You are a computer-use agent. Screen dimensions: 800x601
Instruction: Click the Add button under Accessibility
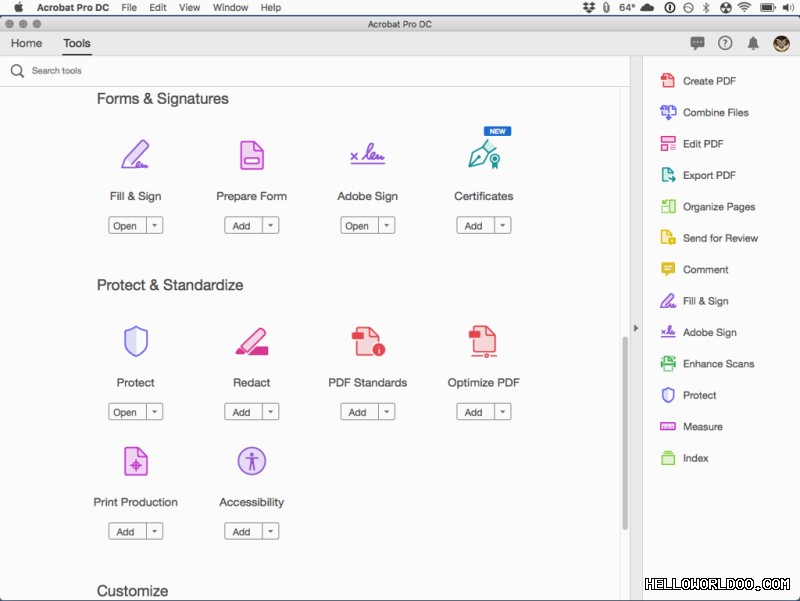coord(244,531)
